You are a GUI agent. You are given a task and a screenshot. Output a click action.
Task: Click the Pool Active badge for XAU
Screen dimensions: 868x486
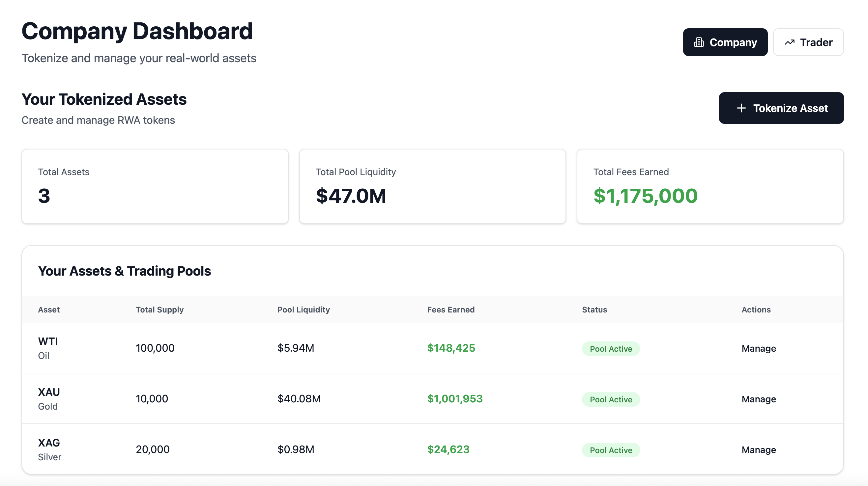[x=610, y=399]
